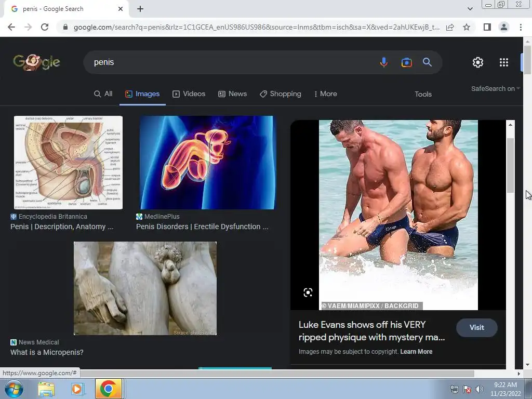532x399 pixels.
Task: Click 'Penis Disorders | Erectile Dysfunction' title
Action: click(x=202, y=227)
